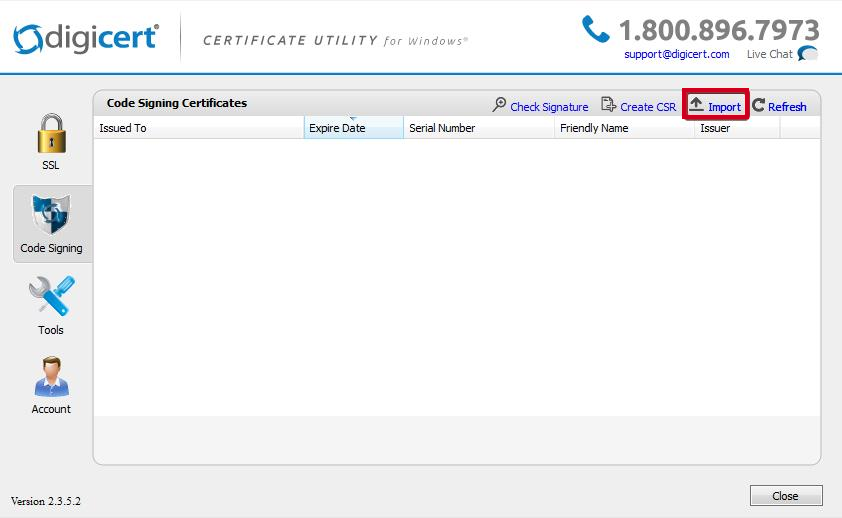Click the Certificate Utility for Windows title

pyautogui.click(x=336, y=41)
